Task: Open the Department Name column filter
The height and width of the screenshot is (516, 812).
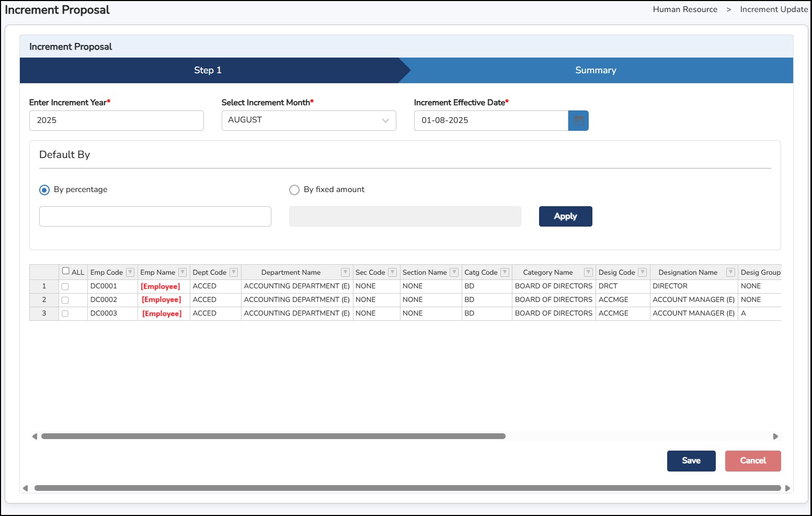Action: (x=345, y=272)
